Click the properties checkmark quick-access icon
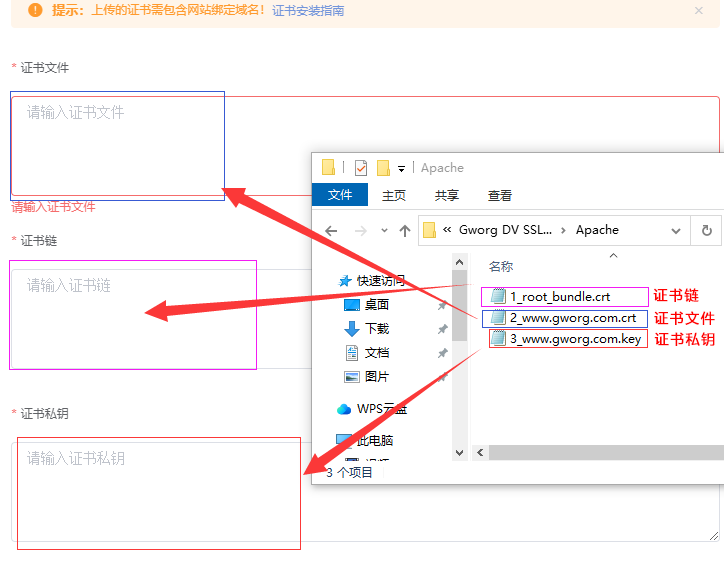The width and height of the screenshot is (724, 572). [361, 168]
